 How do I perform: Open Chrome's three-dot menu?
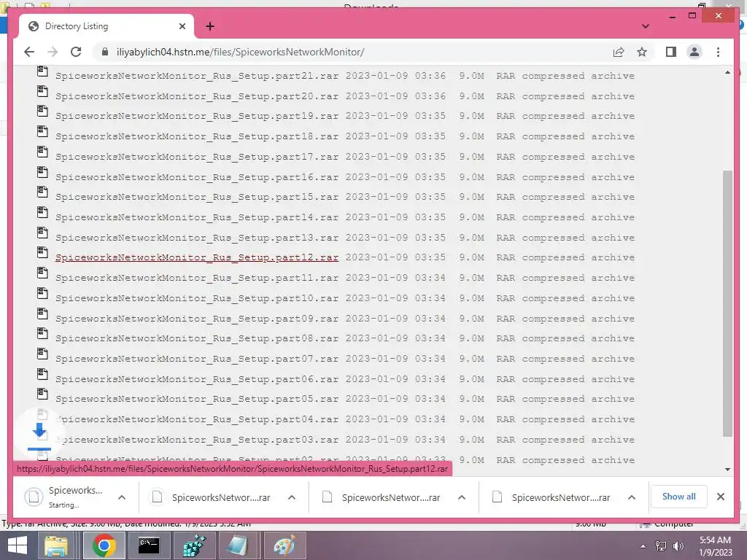[718, 52]
